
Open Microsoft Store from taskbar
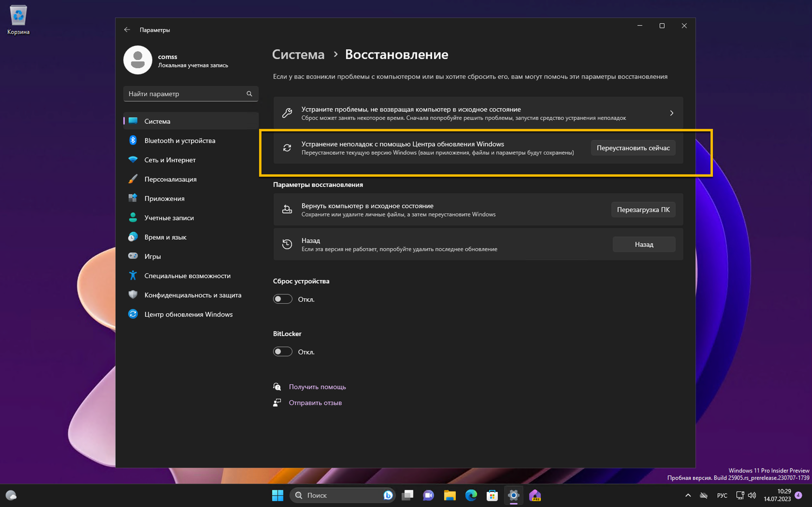492,495
